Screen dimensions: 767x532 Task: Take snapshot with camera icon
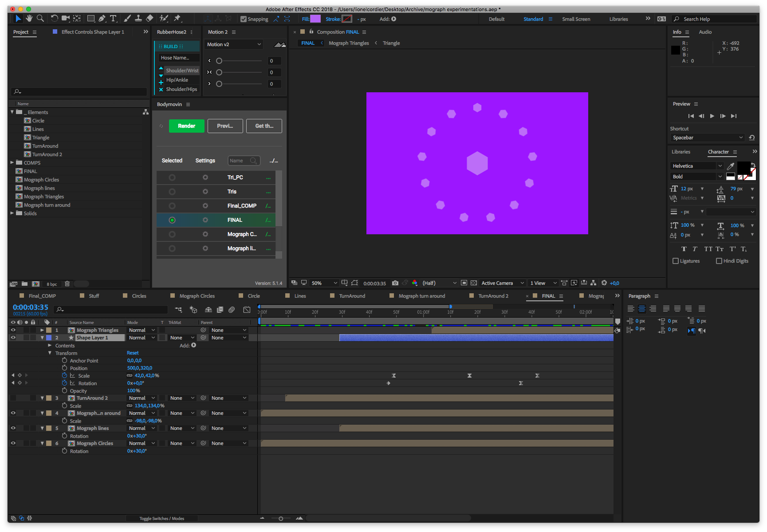tap(395, 283)
